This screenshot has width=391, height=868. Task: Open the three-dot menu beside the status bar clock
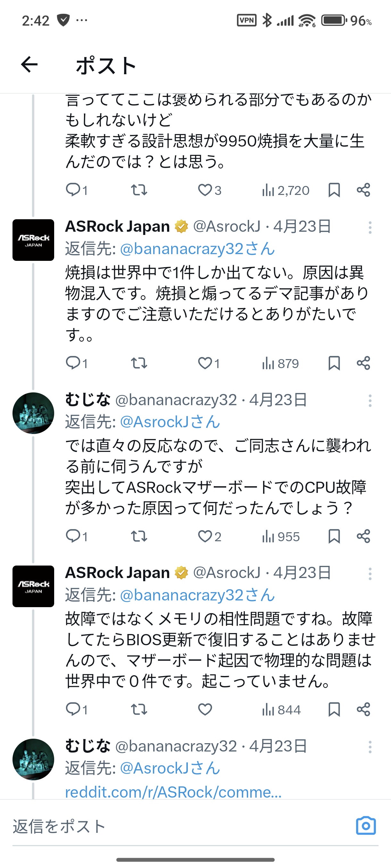point(81,20)
